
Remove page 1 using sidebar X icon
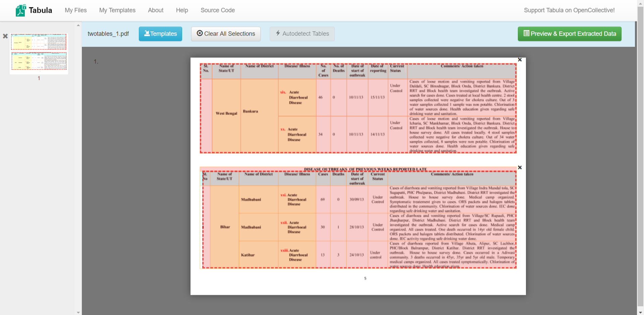(x=5, y=36)
